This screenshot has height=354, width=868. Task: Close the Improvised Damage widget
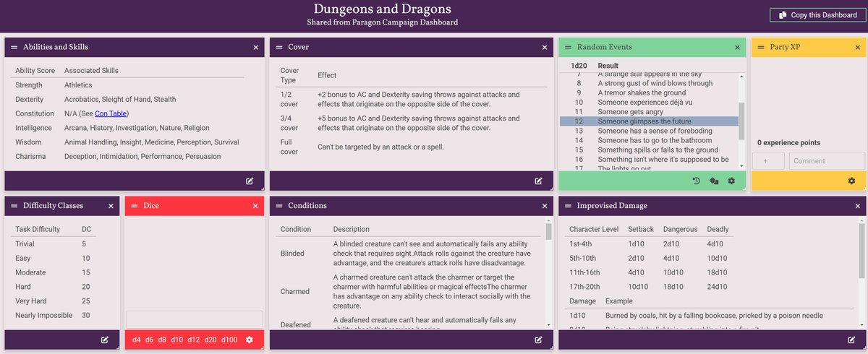[x=857, y=206]
